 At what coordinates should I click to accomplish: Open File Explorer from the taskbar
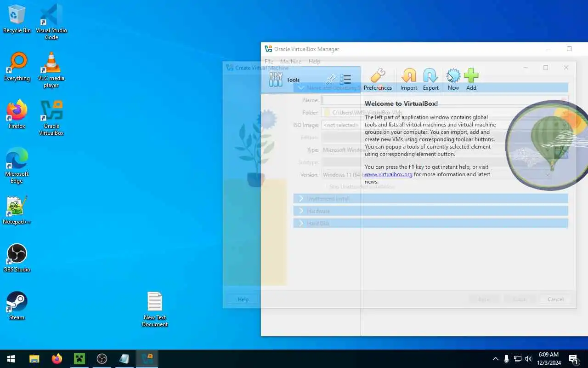click(x=34, y=359)
